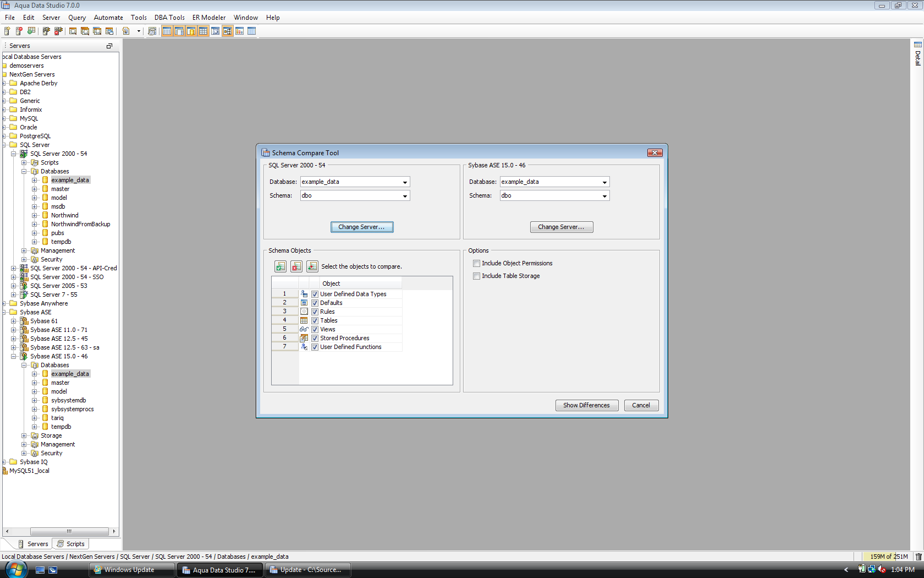
Task: Open SQL Server 2000 - 54 Database dropdown
Action: coord(405,182)
